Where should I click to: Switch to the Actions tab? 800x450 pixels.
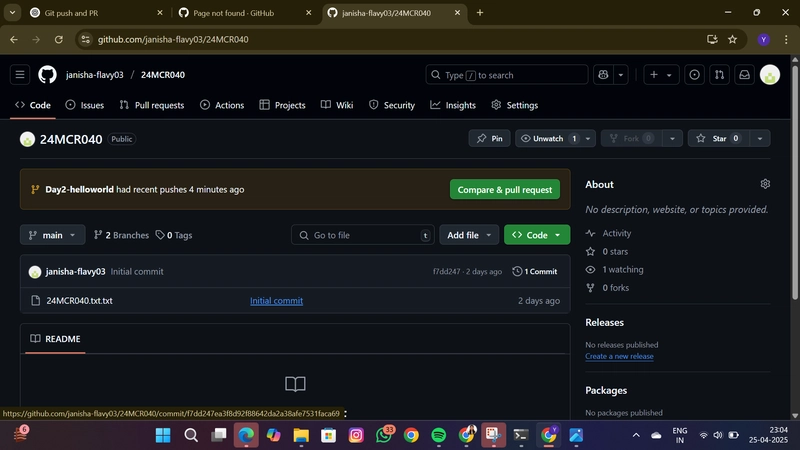(x=222, y=105)
